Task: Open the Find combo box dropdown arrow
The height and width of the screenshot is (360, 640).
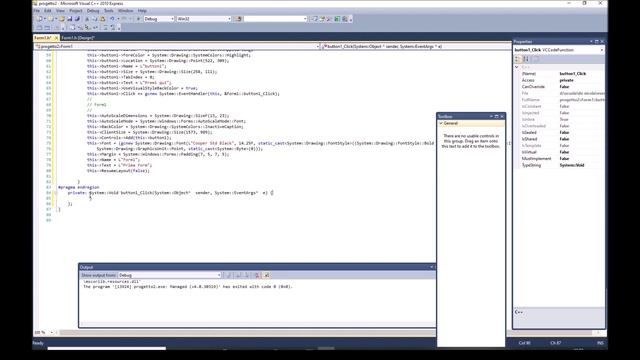Action: point(305,19)
